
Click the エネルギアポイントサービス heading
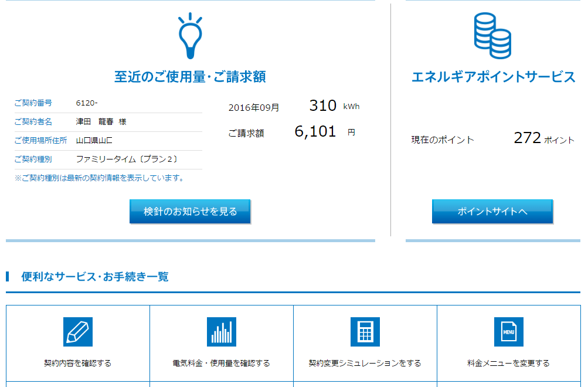pos(493,76)
